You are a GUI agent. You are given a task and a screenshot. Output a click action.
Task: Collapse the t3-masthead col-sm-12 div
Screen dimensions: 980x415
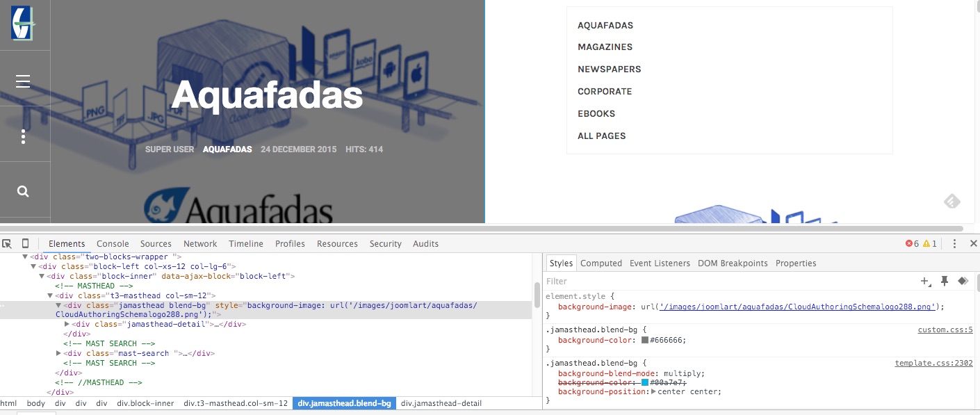tap(50, 295)
